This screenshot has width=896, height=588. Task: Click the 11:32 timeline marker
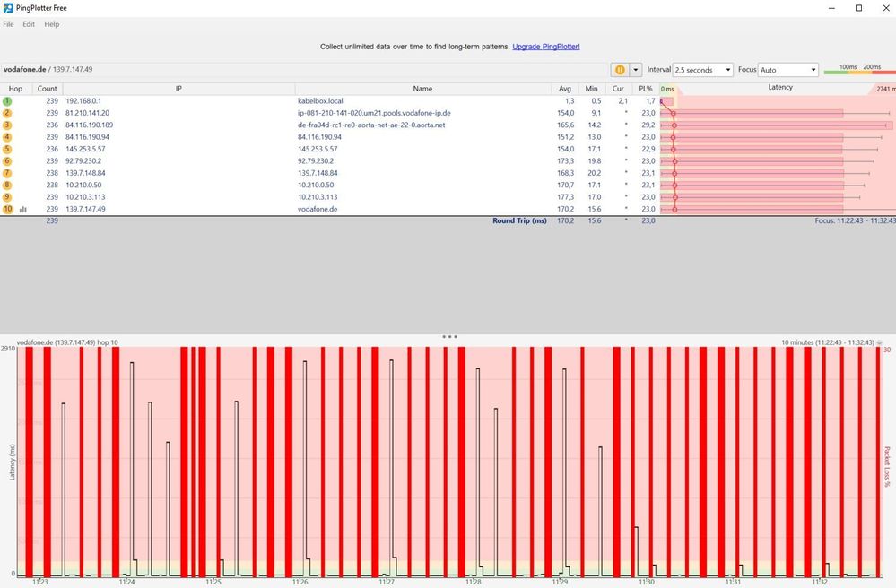820,582
